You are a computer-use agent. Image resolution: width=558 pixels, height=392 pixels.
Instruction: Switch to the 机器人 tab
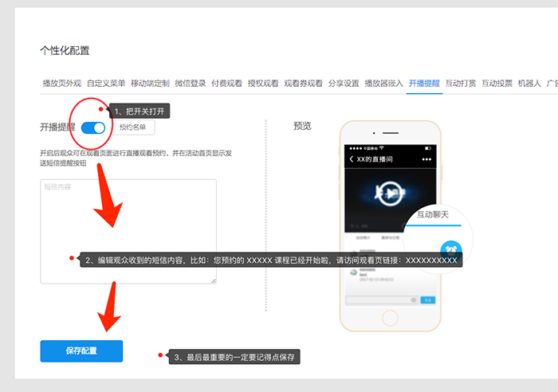point(529,83)
